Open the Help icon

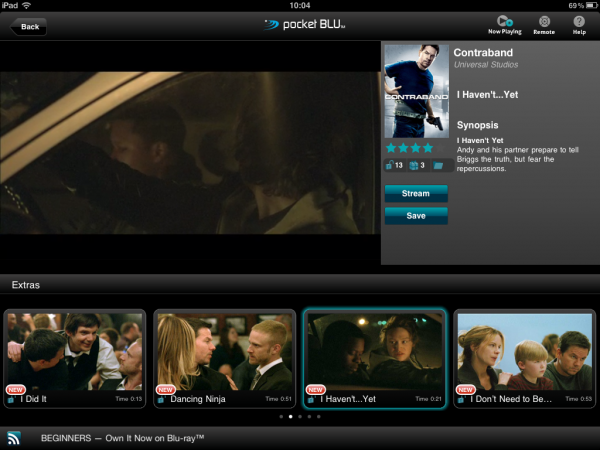pos(579,24)
